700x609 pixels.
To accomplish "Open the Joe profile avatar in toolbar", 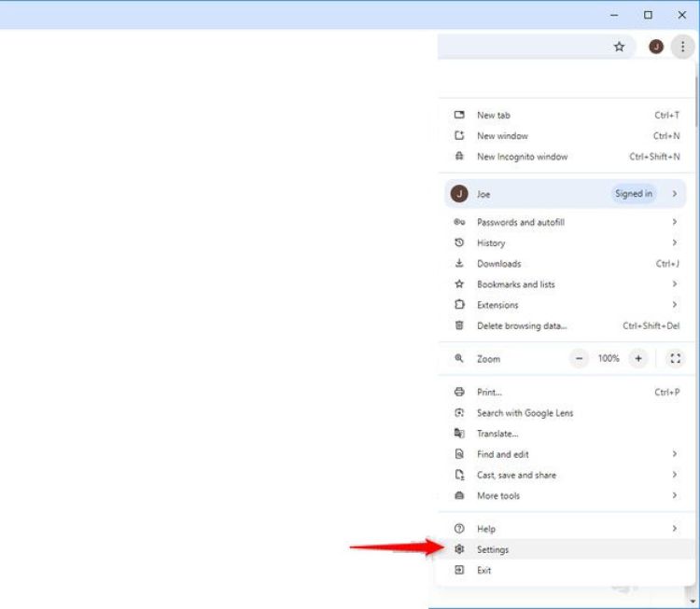I will (x=656, y=47).
